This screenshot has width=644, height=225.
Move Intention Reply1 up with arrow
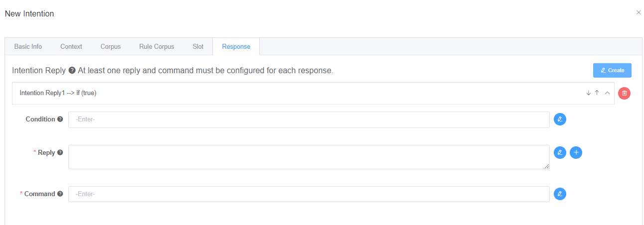597,93
